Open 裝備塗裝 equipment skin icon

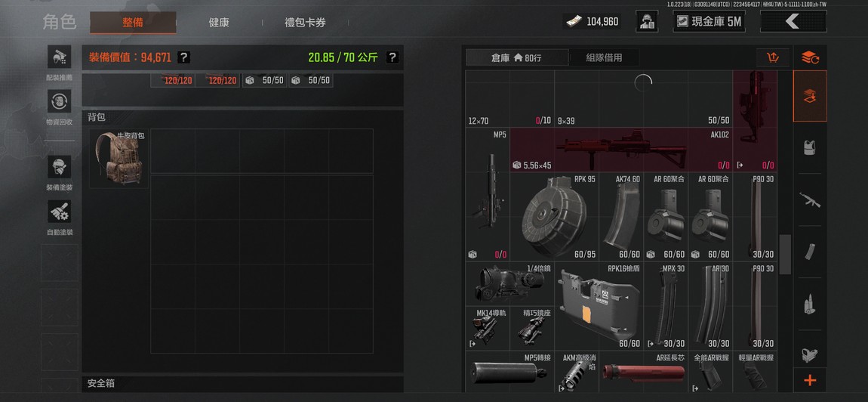click(59, 168)
